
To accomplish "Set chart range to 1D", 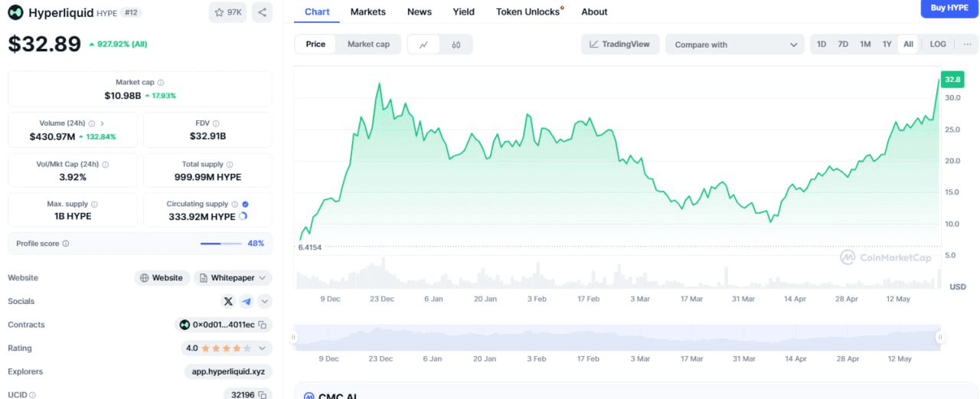I will point(822,44).
